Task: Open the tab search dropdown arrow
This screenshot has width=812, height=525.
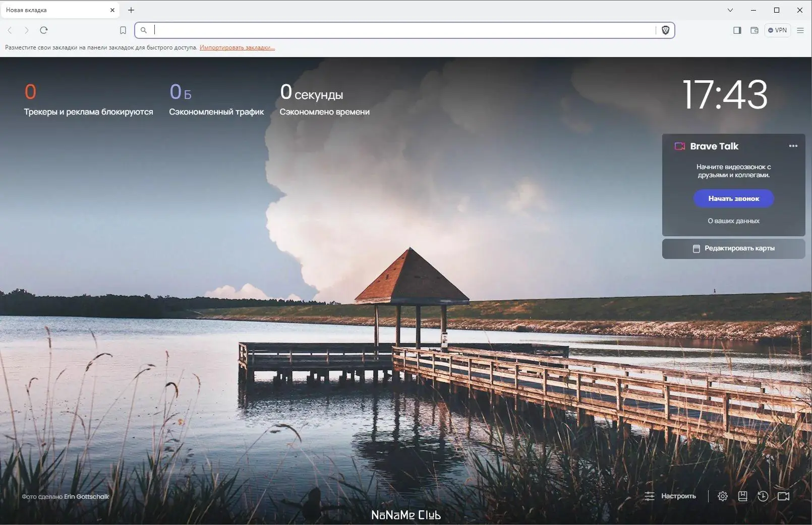Action: pos(730,10)
